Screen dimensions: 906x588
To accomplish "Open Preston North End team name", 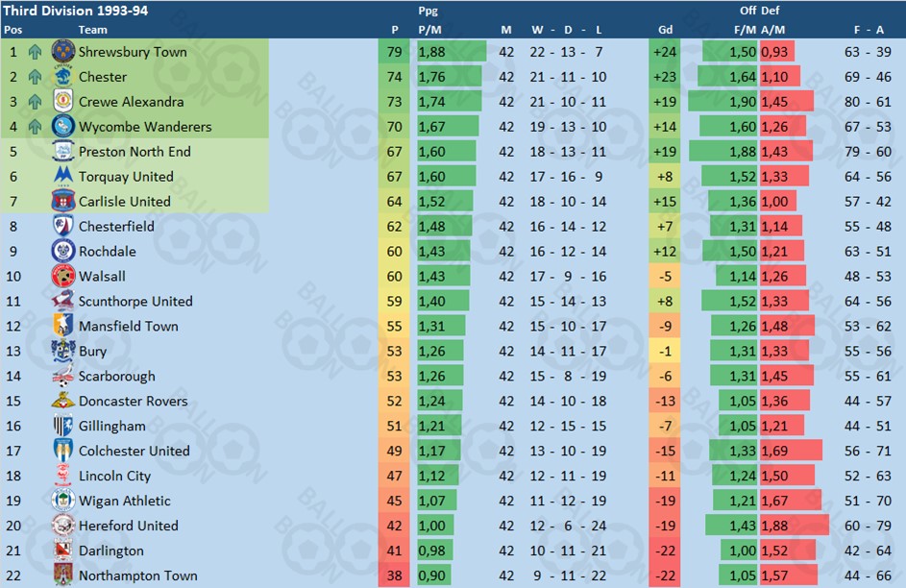I will (x=135, y=152).
